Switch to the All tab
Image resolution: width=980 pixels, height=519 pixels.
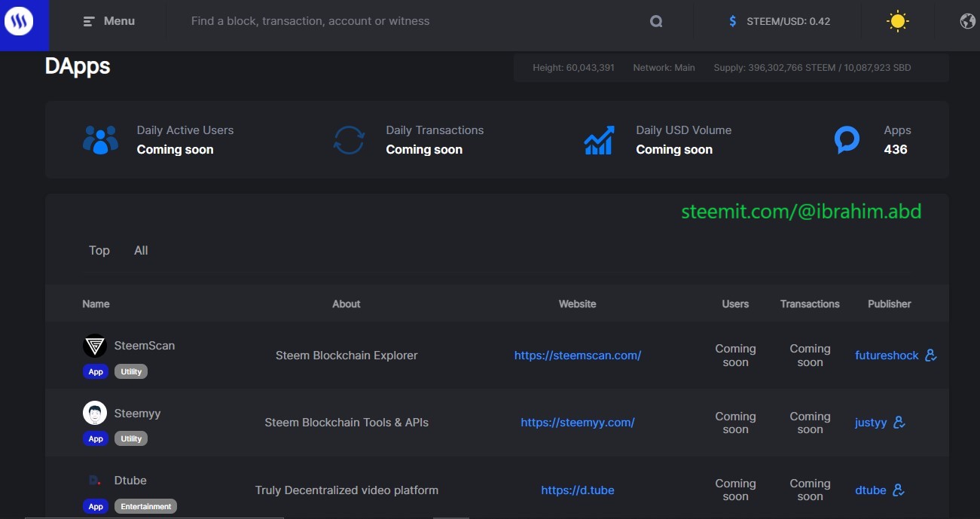tap(141, 250)
